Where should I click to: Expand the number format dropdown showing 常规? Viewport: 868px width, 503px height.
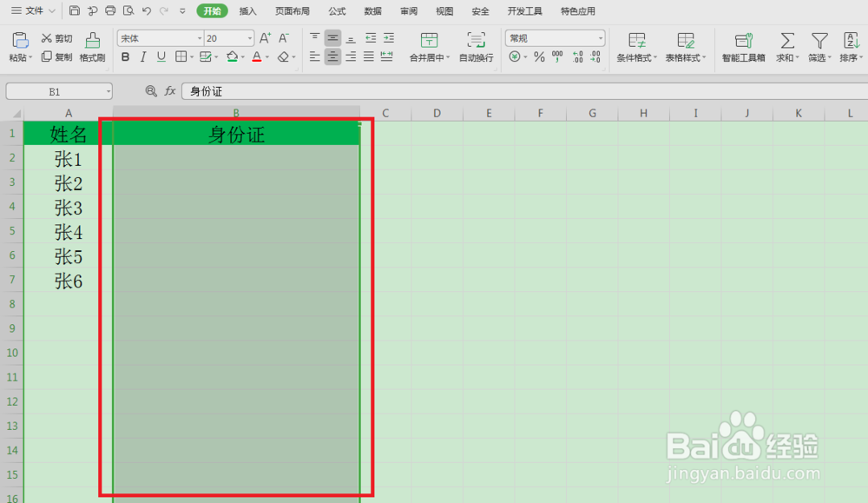click(x=601, y=37)
